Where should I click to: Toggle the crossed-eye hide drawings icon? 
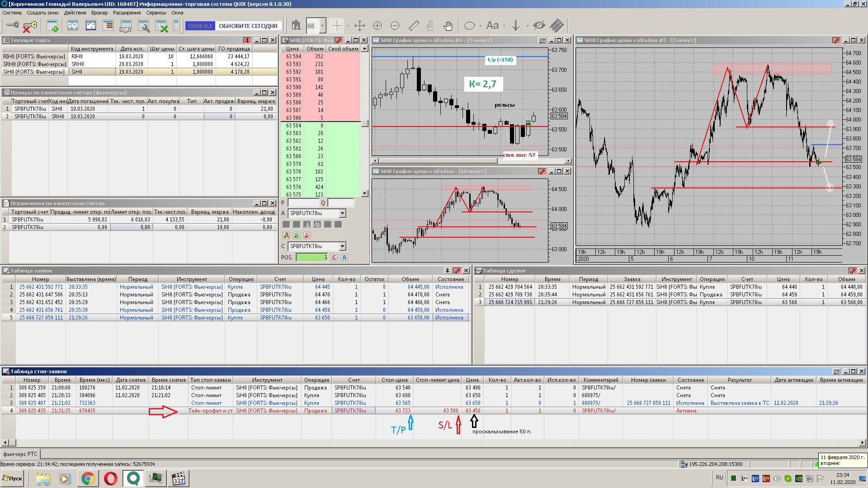point(539,26)
